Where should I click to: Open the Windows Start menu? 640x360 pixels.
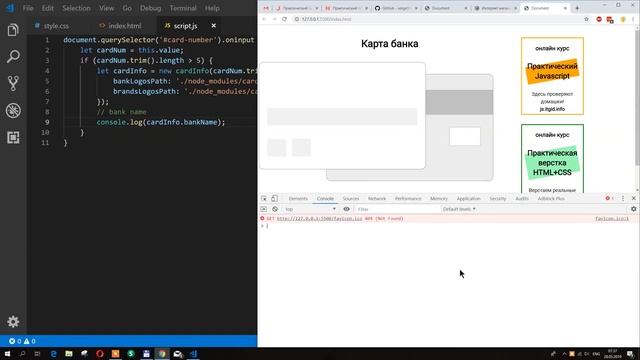pos(7,354)
